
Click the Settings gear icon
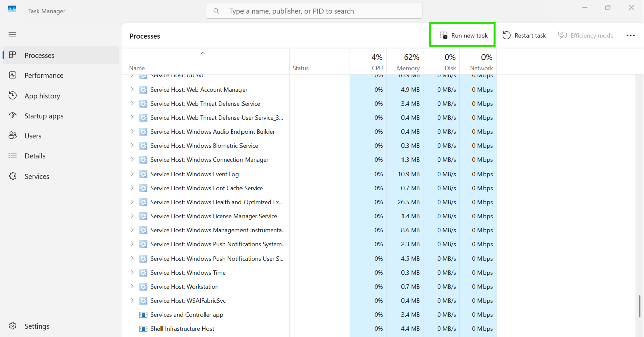[x=13, y=326]
